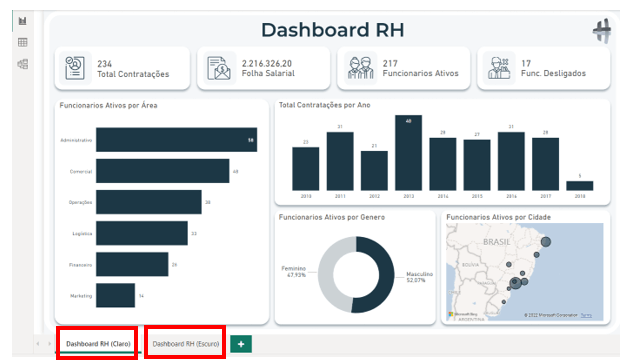633x361 pixels.
Task: Select the Dashboard RH (Claro) page tab
Action: tap(98, 344)
